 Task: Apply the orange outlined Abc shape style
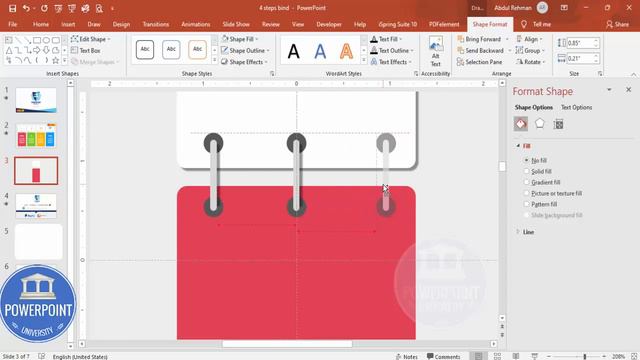tap(197, 50)
